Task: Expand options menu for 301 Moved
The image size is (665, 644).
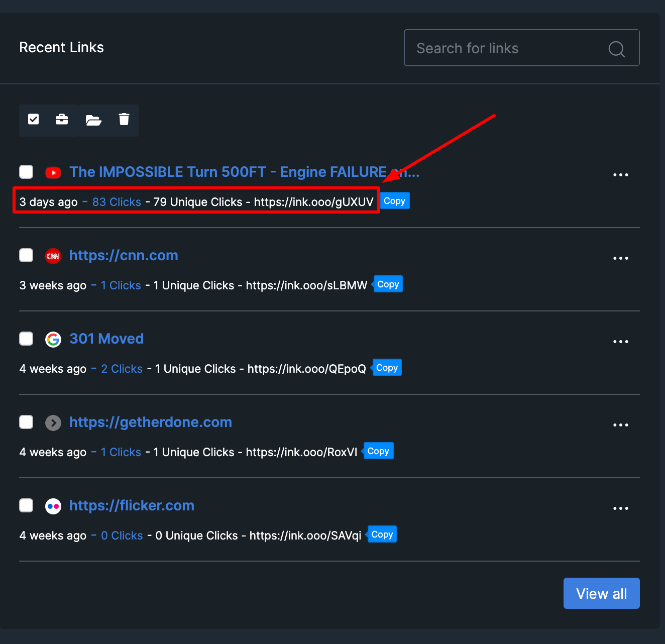Action: (621, 342)
